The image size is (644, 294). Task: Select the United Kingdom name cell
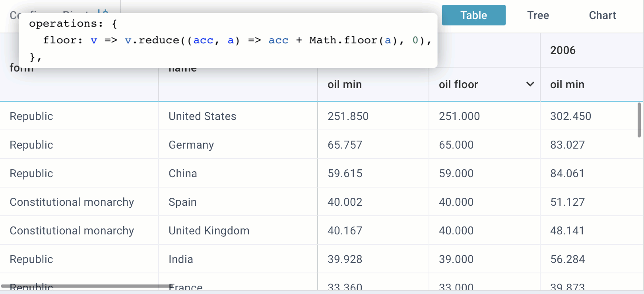[x=209, y=230]
